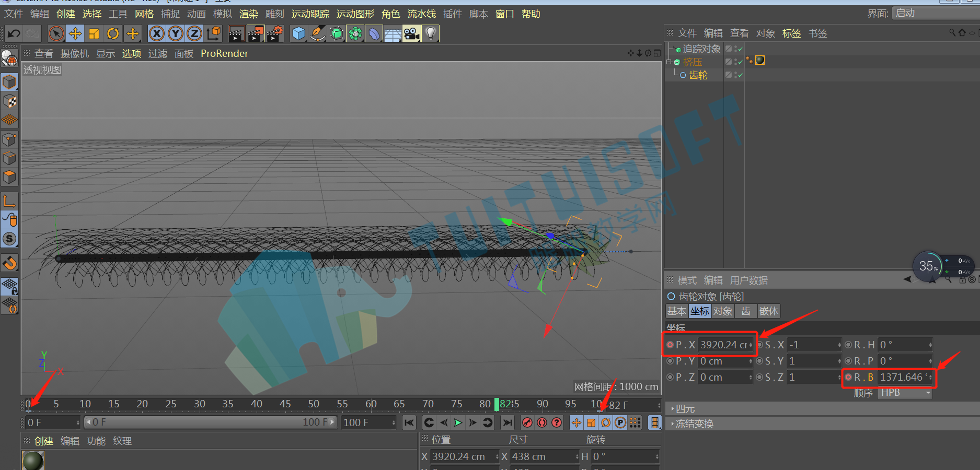Activate the Rotate tool in the top toolbar

point(113,34)
